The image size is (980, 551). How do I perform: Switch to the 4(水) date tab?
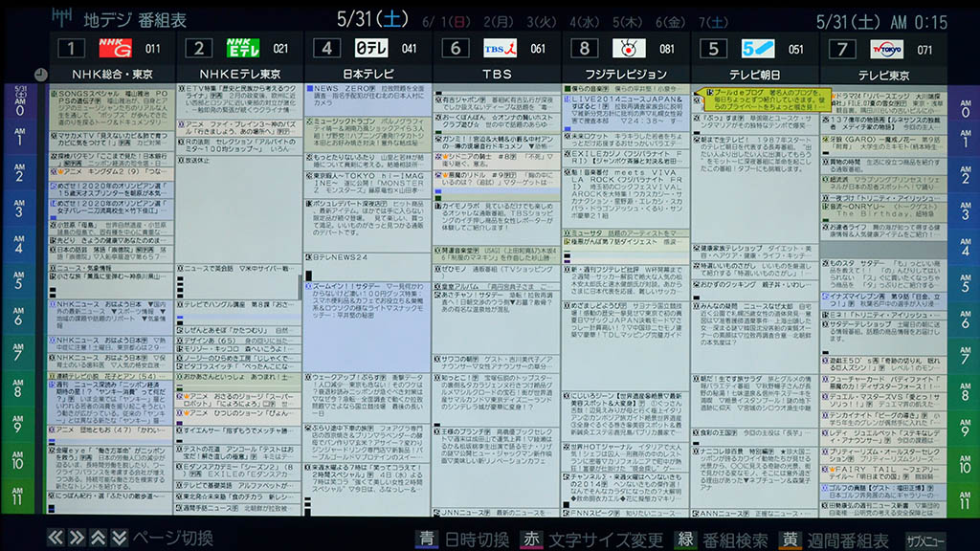point(584,21)
